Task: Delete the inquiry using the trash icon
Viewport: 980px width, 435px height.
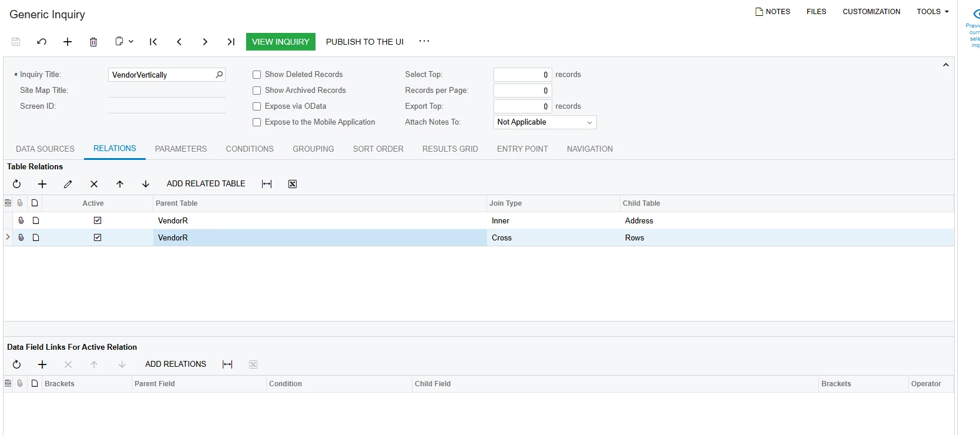Action: pyautogui.click(x=93, y=42)
